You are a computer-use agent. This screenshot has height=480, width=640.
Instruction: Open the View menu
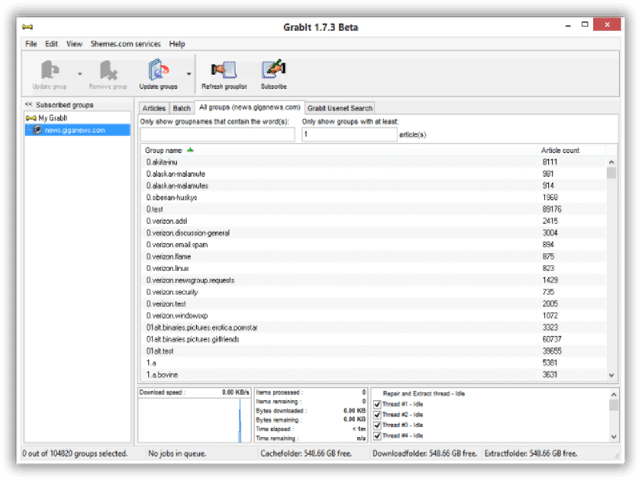[74, 44]
